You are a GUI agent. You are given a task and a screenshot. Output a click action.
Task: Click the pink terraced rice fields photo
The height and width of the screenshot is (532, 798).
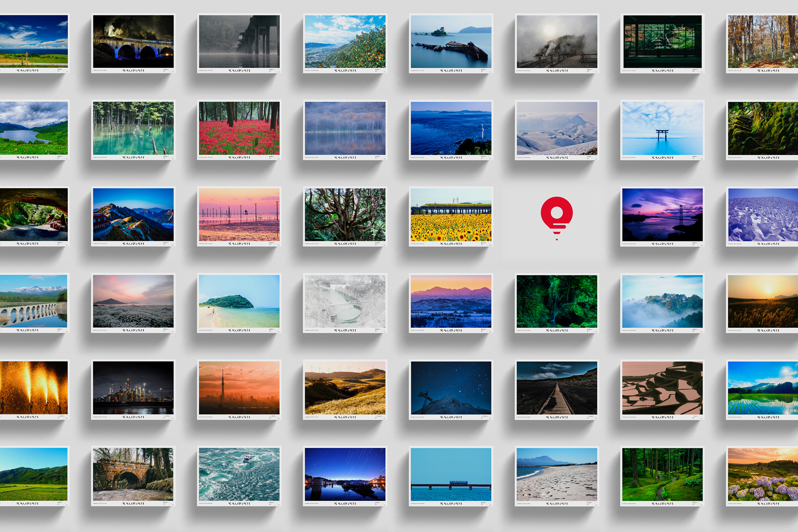tap(662, 388)
